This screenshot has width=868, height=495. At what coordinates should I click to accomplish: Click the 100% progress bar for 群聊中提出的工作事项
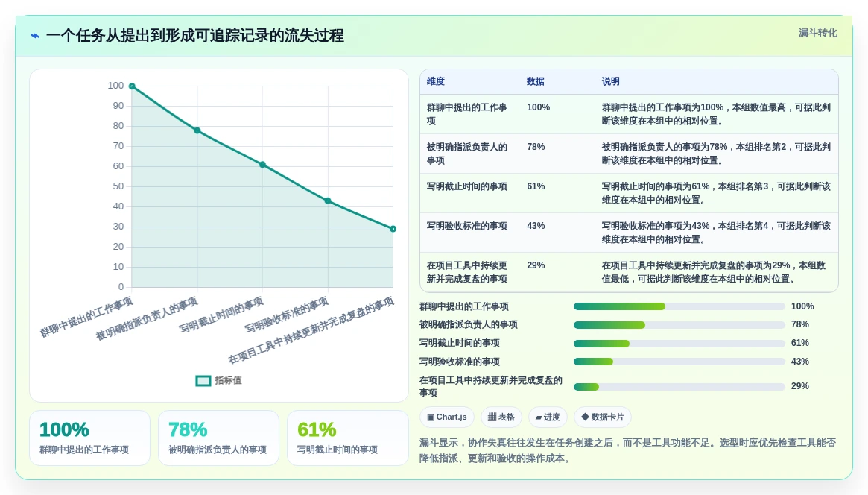(679, 306)
